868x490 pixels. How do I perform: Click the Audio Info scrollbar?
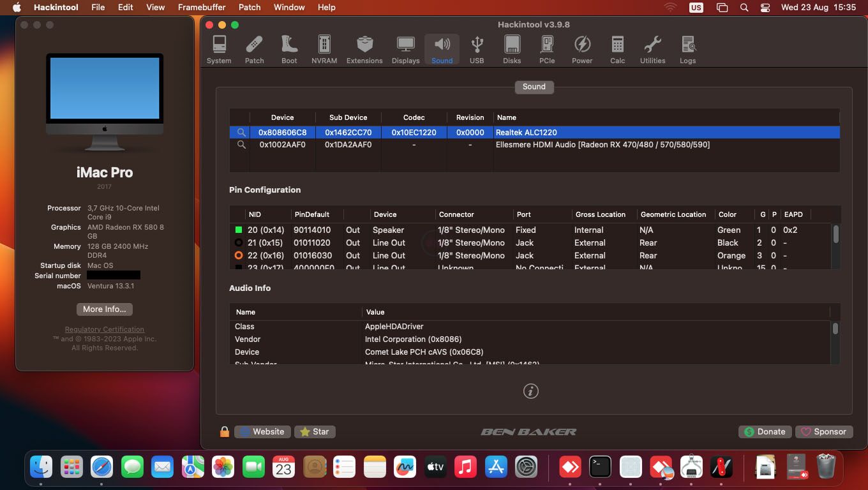pyautogui.click(x=835, y=328)
